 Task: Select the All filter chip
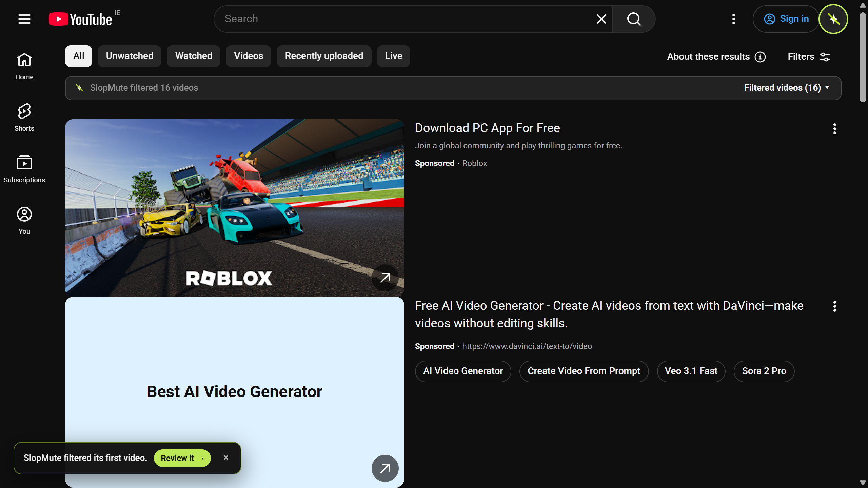pos(79,56)
